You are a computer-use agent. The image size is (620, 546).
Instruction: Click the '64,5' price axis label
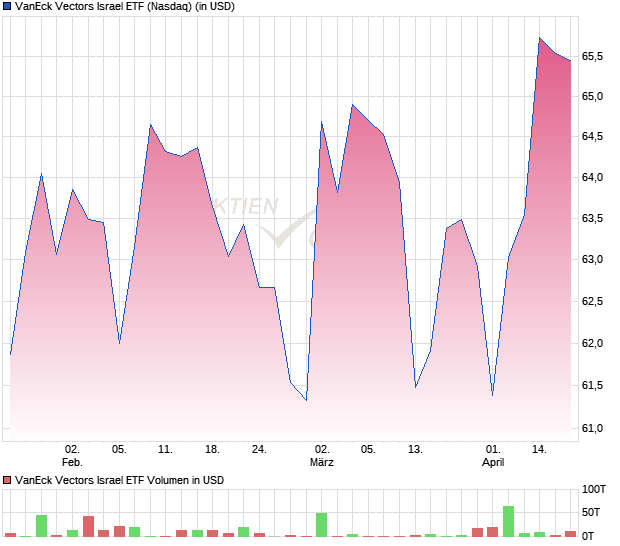592,136
